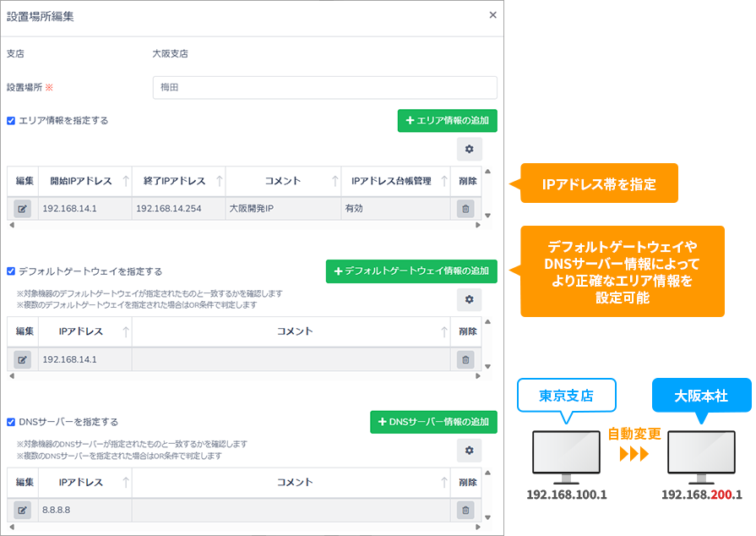Edit the 8.8.8.8 DNS row
Screen dimensions: 756x536
[x=22, y=510]
